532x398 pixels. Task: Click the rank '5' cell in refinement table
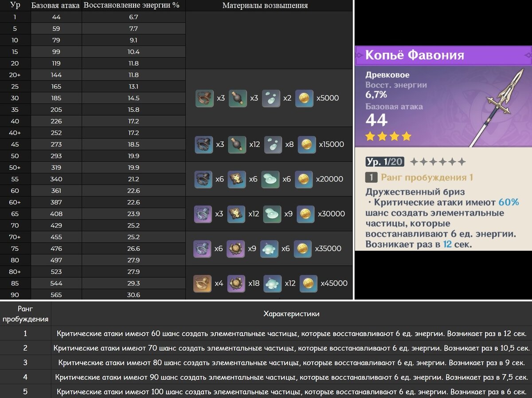click(25, 392)
